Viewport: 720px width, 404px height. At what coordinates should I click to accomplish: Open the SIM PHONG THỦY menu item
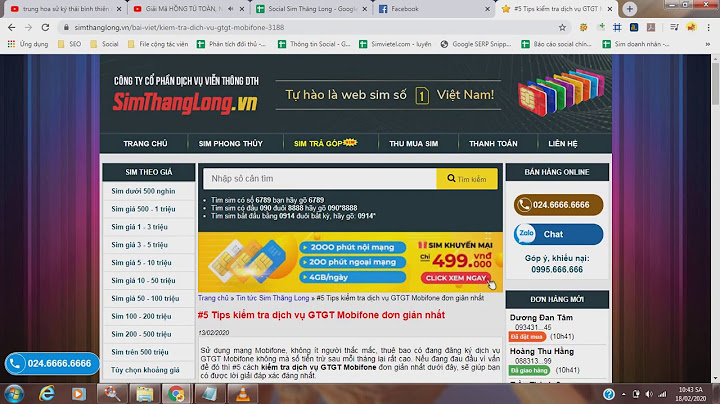tap(231, 144)
